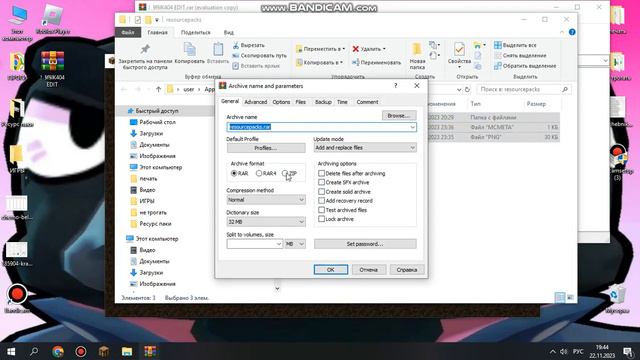Click the taskbar search magnifier icon
The image size is (640, 360).
pyautogui.click(x=34, y=351)
